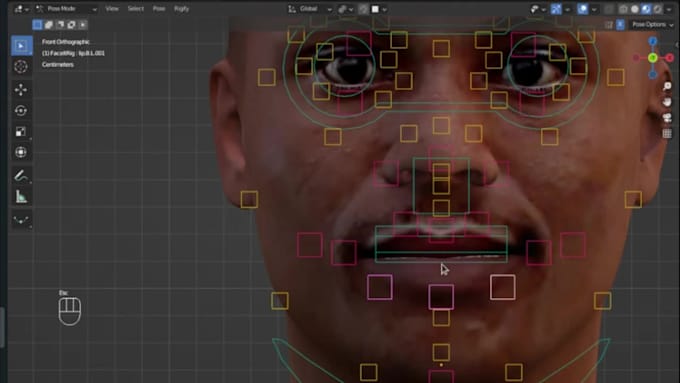680x383 pixels.
Task: Click the zoom magnifier viewport icon
Action: 667,86
